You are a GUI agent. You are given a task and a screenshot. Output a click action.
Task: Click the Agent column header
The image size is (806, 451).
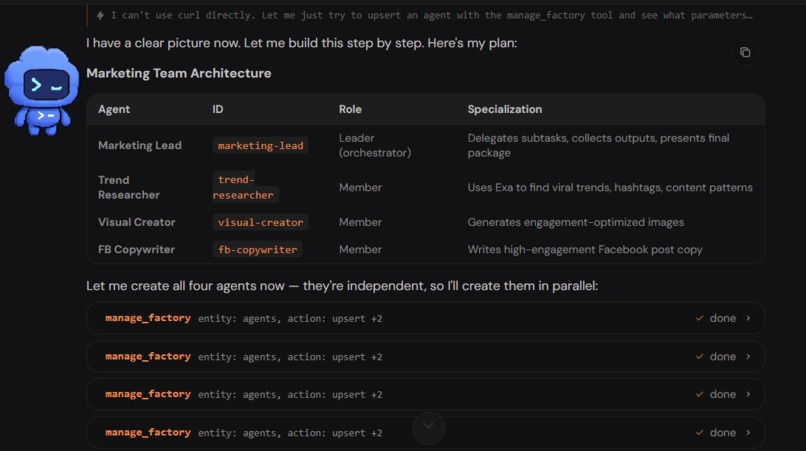(x=114, y=109)
